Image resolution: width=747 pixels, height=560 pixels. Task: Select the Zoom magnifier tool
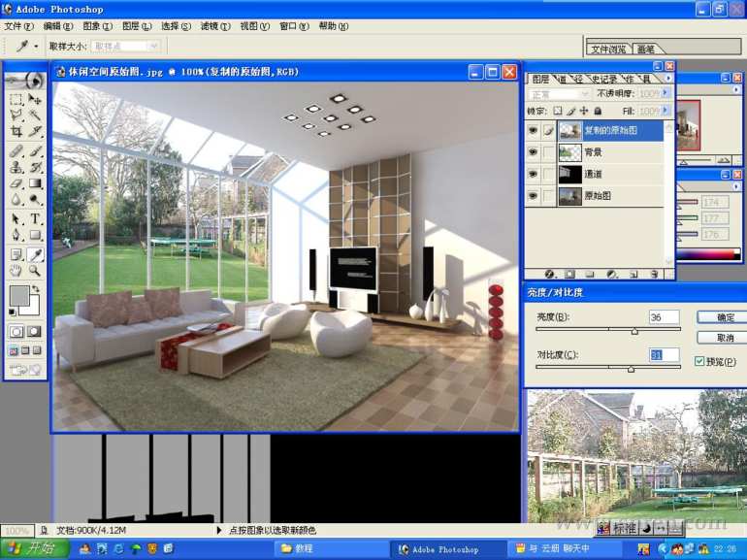pyautogui.click(x=35, y=271)
